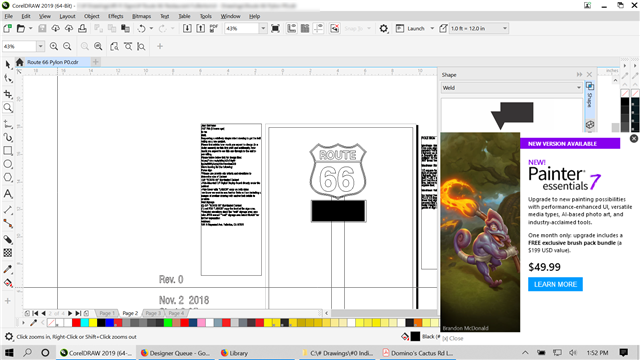
Task: Select the Color Eyedropper tool in toolbox
Action: [x=8, y=269]
